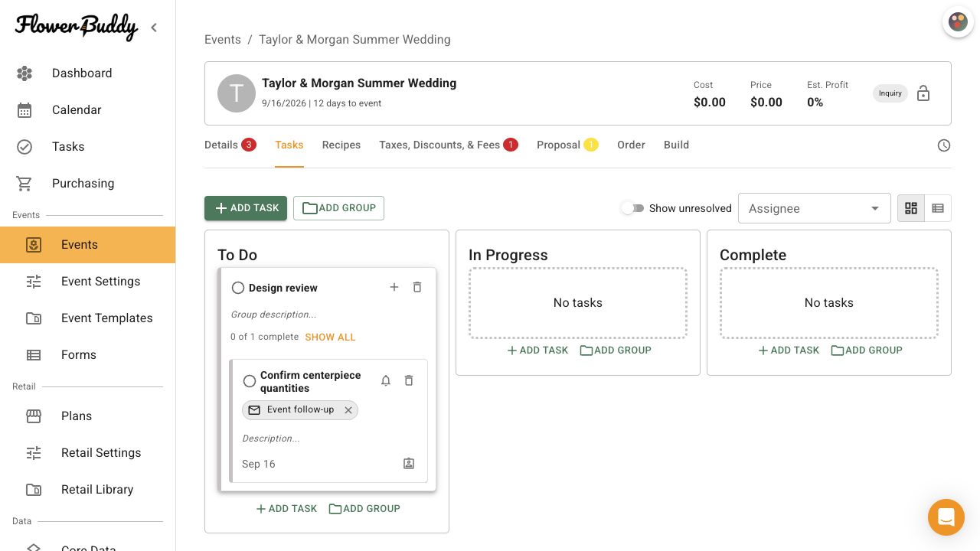Viewport: 980px width, 551px height.
Task: Click the Event Settings sliders icon
Action: [34, 282]
